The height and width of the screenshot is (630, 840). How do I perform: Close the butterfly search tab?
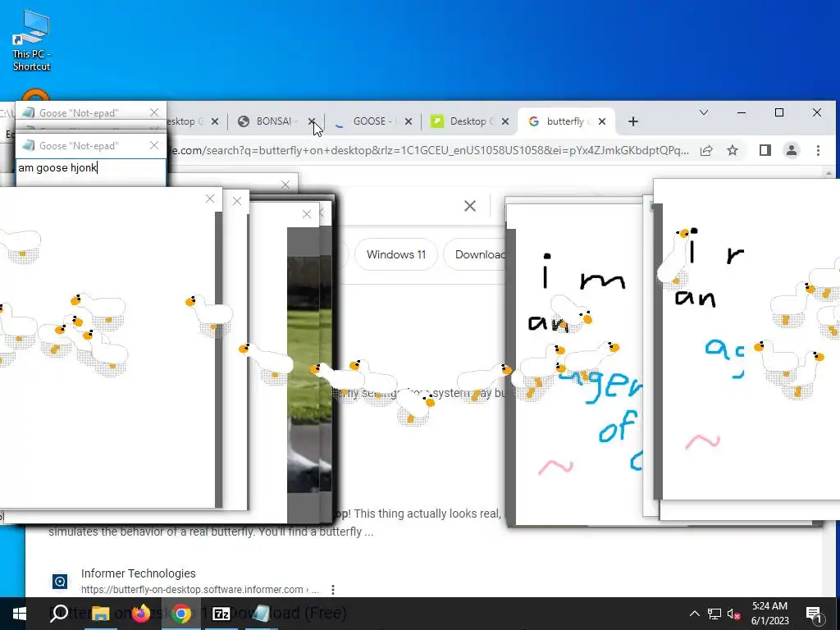point(602,121)
